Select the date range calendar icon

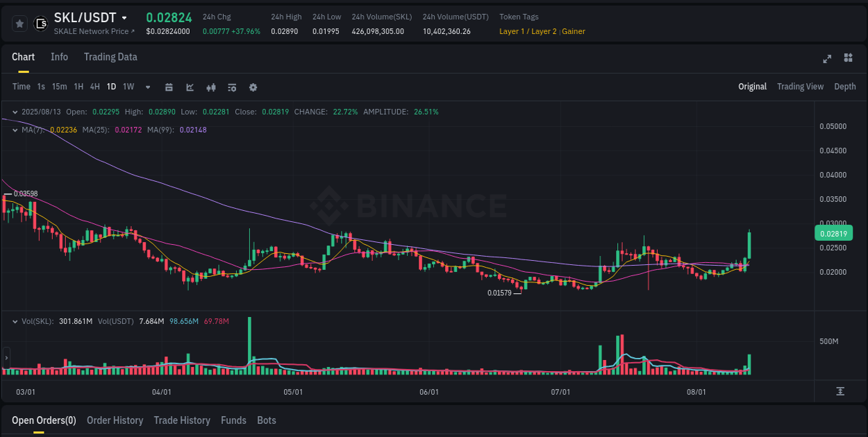pos(169,87)
